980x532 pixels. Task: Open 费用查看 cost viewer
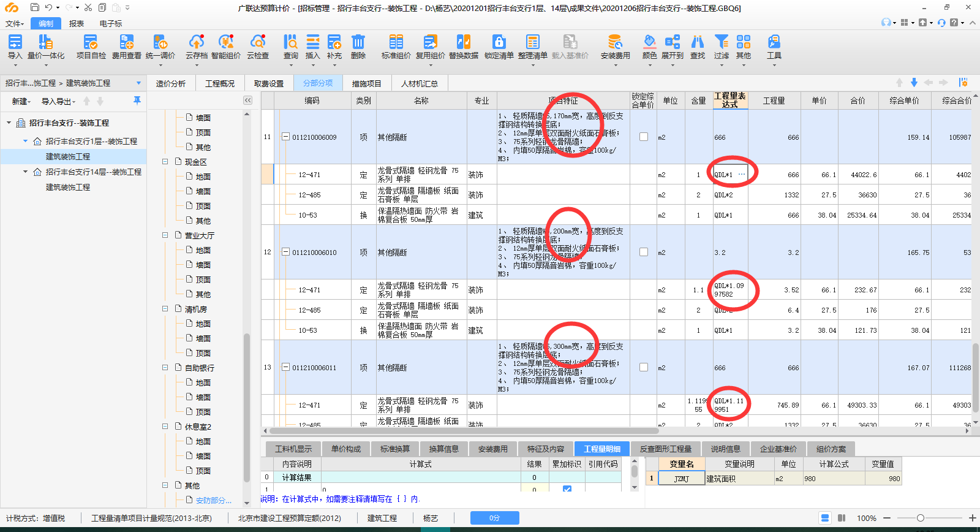click(126, 47)
